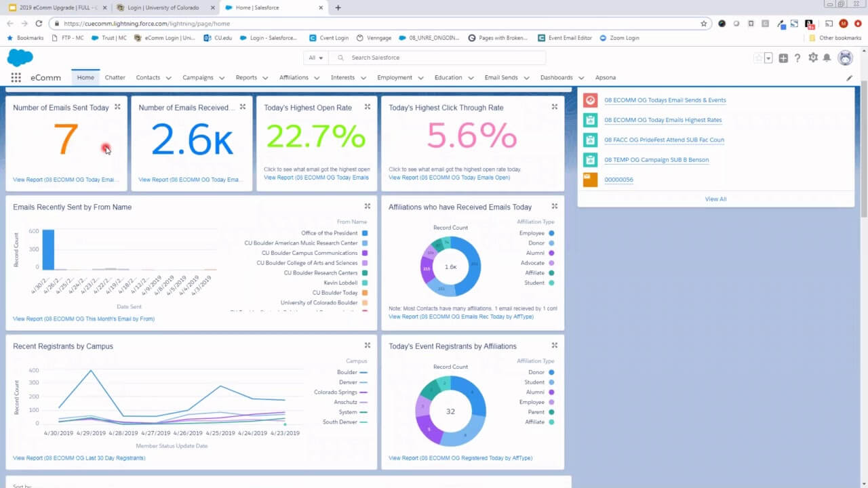
Task: Open Chrome cast icon in toolbar
Action: (x=829, y=23)
